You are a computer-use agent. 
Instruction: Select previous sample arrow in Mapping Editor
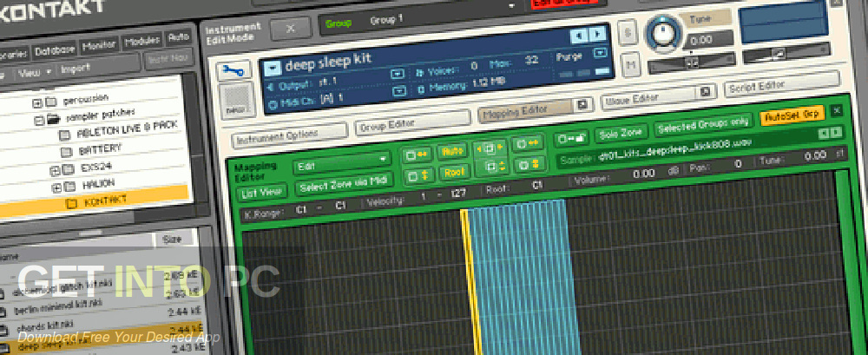click(824, 134)
